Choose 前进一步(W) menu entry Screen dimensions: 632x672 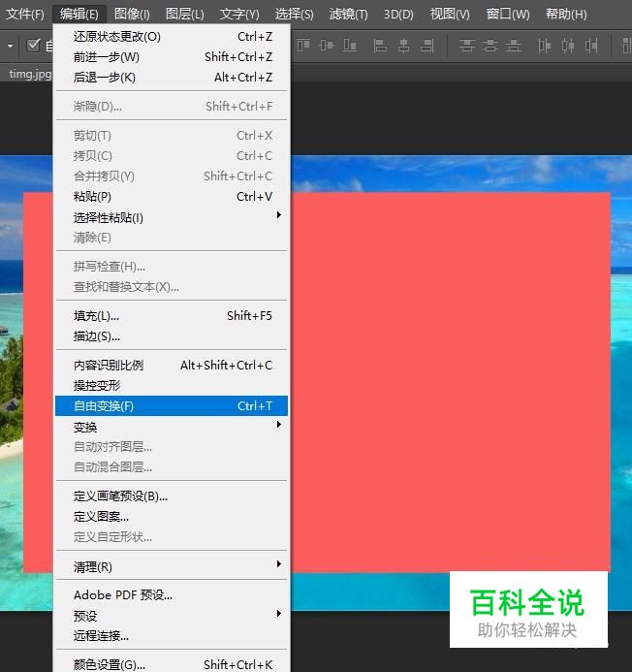(x=172, y=56)
